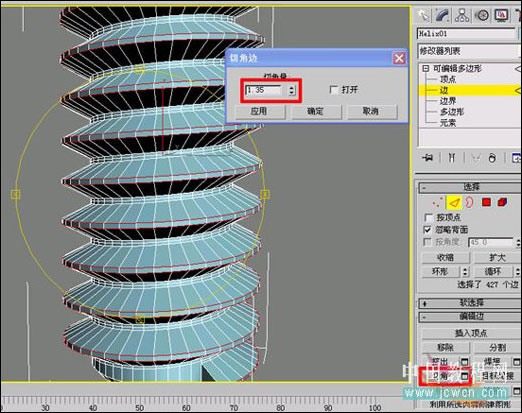The image size is (522, 413).
Task: Toggle 按角度 (By Angle) checkbox
Action: (x=427, y=242)
